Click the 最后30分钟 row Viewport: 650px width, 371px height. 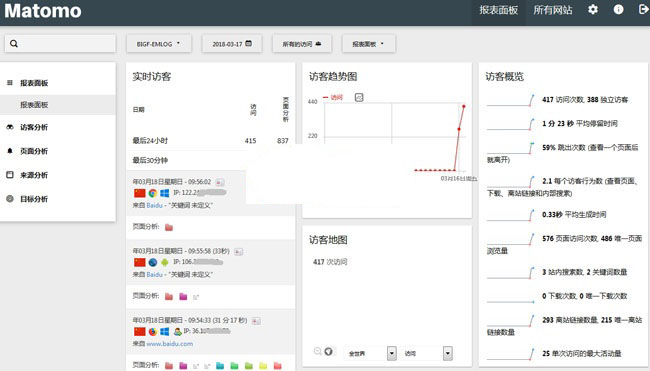[x=211, y=160]
